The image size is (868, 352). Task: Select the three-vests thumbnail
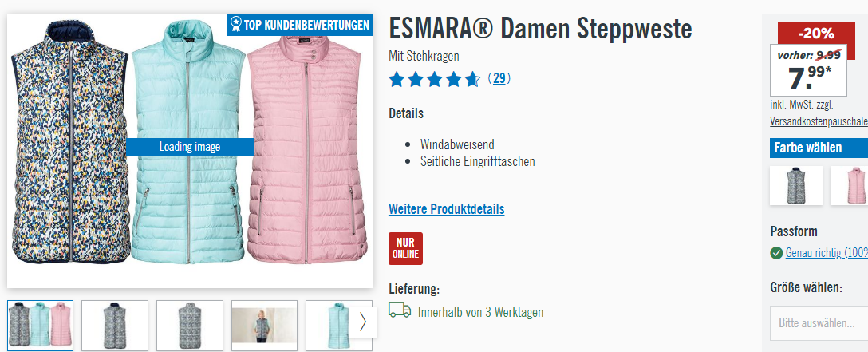click(x=41, y=326)
